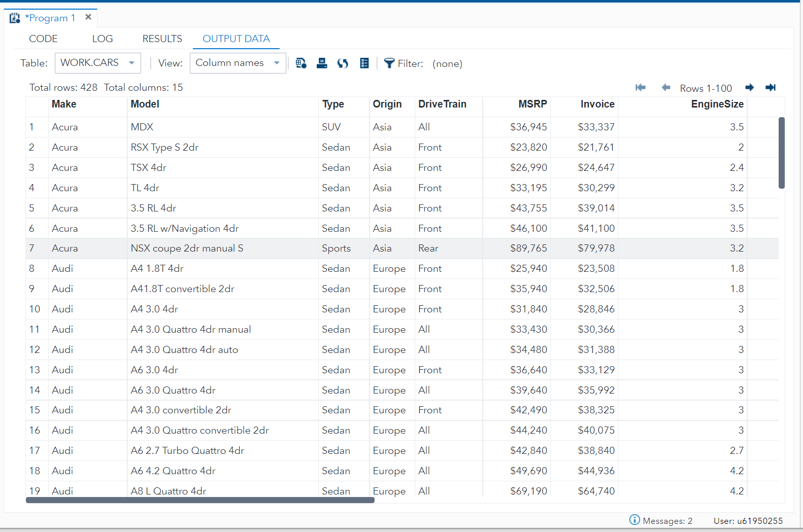Screen dimensions: 803x532
Task: Click the Rows 1-100 indicator
Action: tap(706, 88)
